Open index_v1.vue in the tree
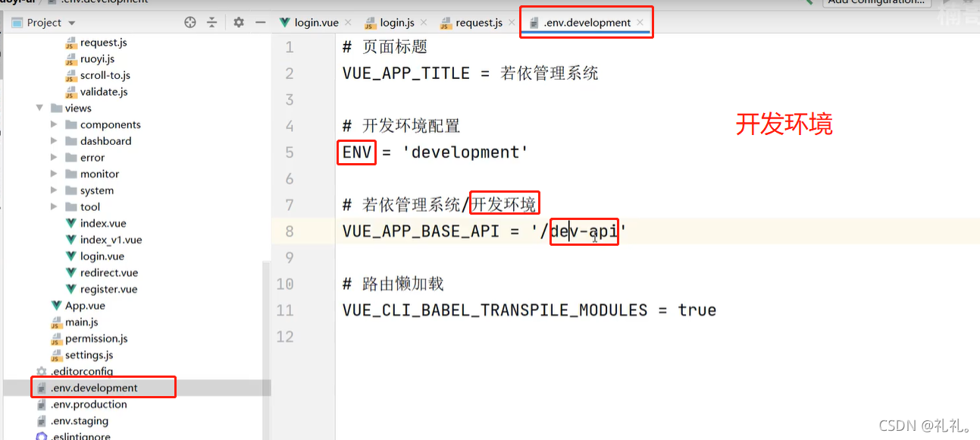The width and height of the screenshot is (980, 440). coord(111,240)
